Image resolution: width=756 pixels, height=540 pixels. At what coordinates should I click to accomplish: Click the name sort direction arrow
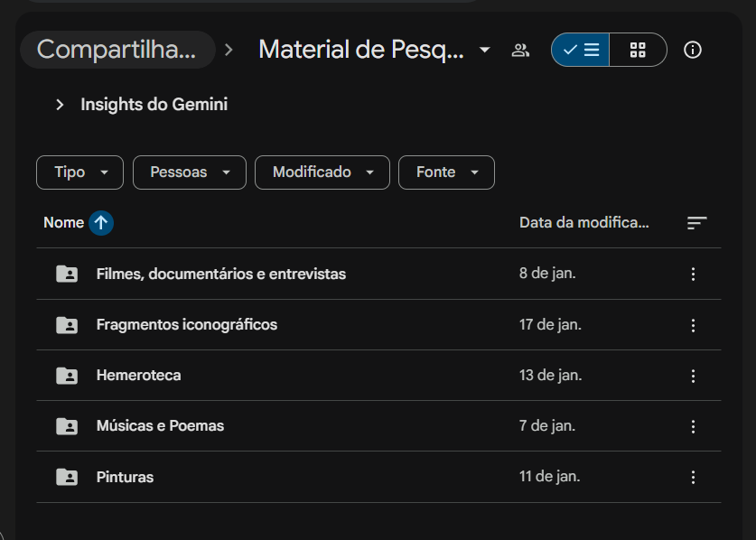pyautogui.click(x=101, y=223)
